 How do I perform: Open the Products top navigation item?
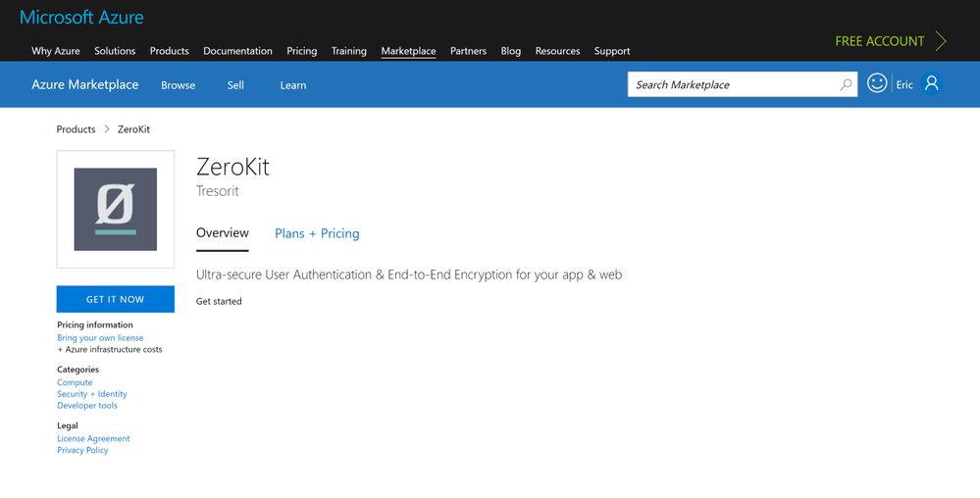[x=170, y=51]
